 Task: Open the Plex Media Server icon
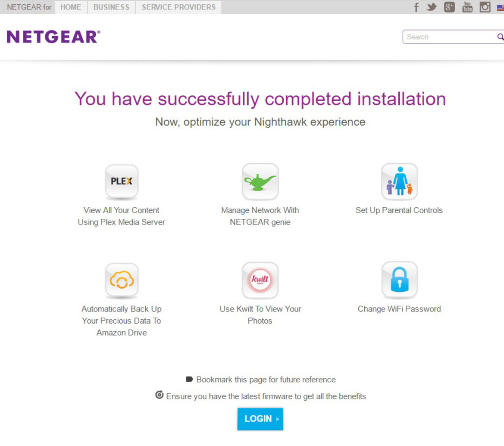point(122,181)
